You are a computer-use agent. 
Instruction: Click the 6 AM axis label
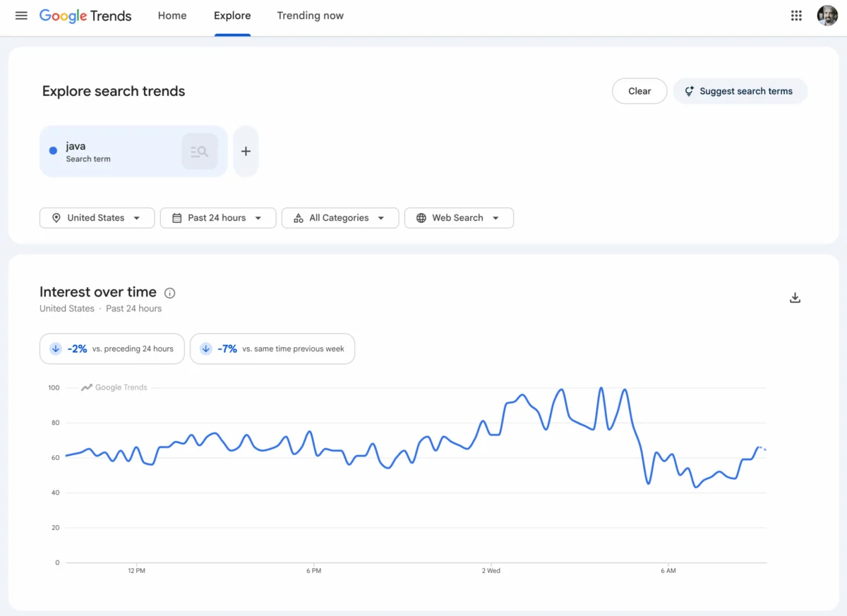(x=668, y=571)
